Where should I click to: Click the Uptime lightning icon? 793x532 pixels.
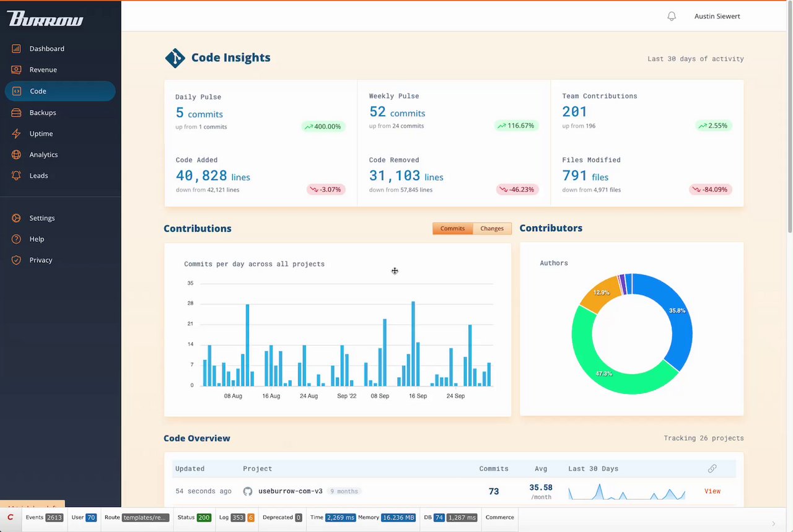(17, 134)
